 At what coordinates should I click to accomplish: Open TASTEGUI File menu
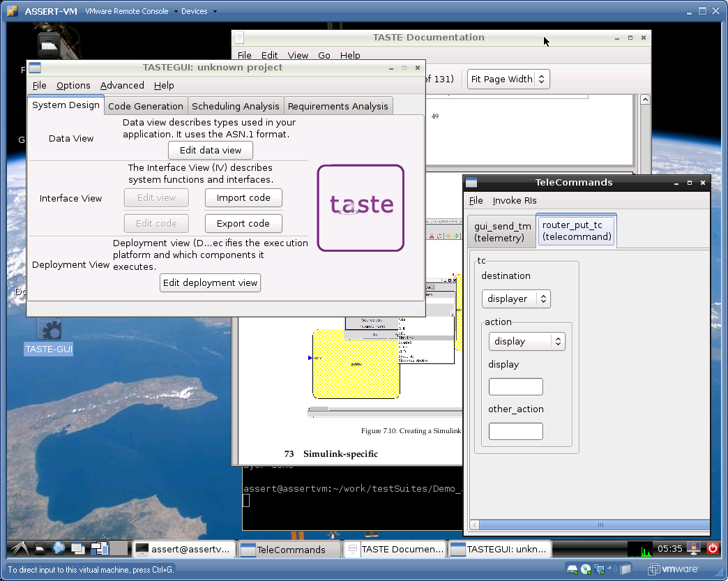pos(40,86)
